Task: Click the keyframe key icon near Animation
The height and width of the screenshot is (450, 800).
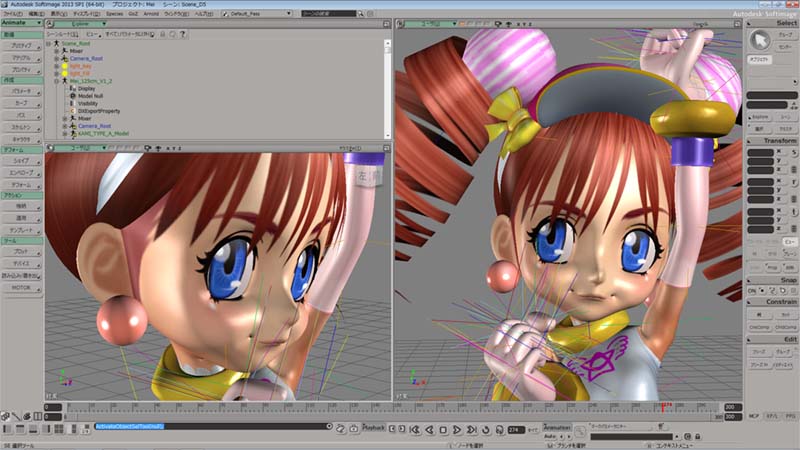Action: [x=580, y=432]
